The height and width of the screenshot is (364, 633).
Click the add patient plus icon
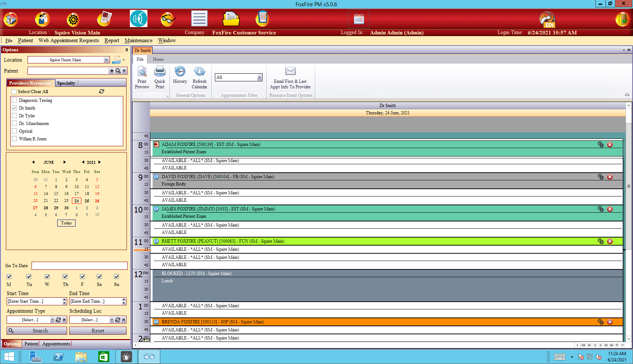[112, 71]
